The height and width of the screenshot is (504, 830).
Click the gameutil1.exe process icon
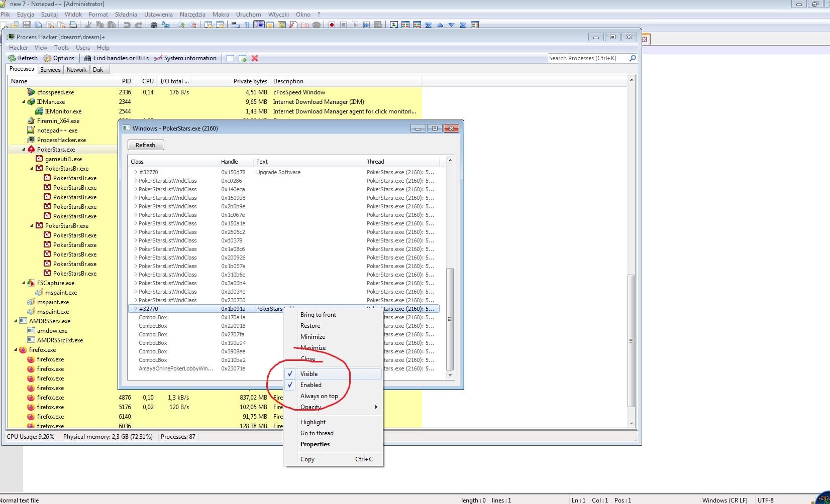click(39, 159)
